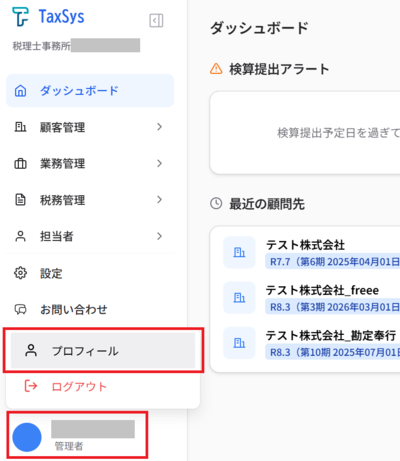The image size is (400, 461).
Task: Click the building icon of テスト株式会社_freee
Action: (239, 297)
